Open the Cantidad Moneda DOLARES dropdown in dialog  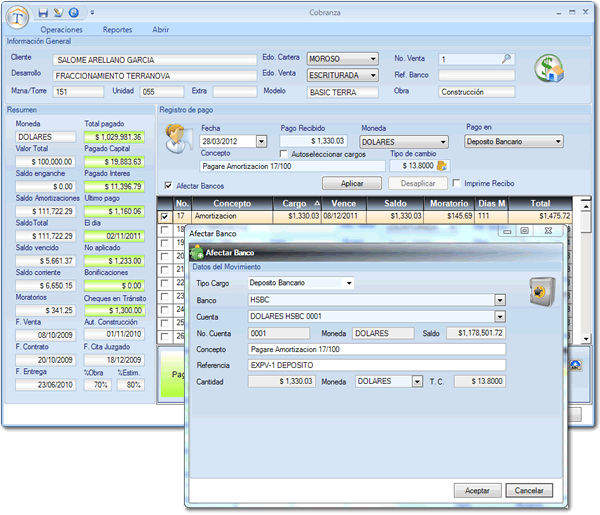[x=417, y=381]
